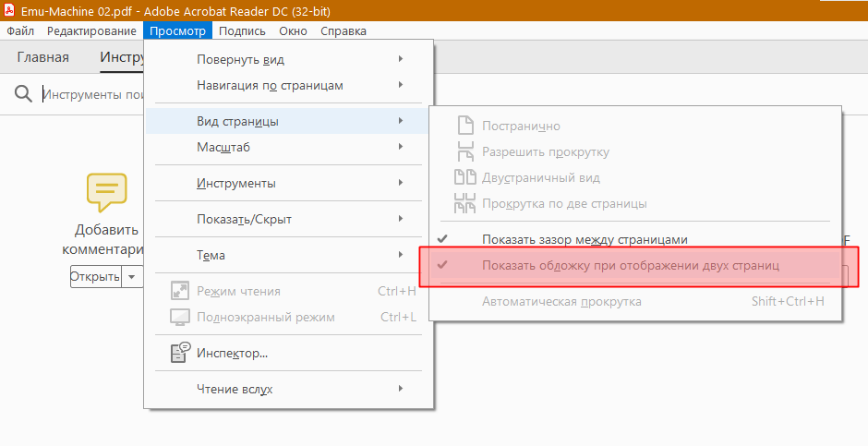Click the Добавить комментарий tool label
Image resolution: width=868 pixels, height=446 pixels.
[x=102, y=239]
